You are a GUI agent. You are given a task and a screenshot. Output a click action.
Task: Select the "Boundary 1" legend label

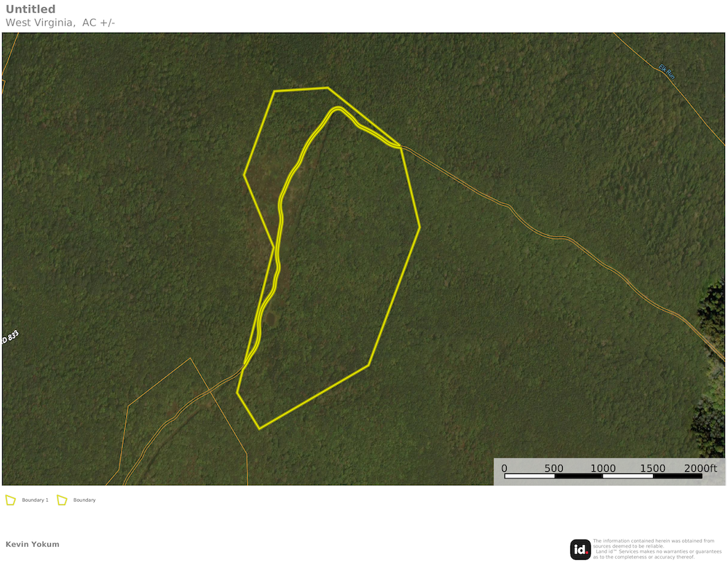35,500
